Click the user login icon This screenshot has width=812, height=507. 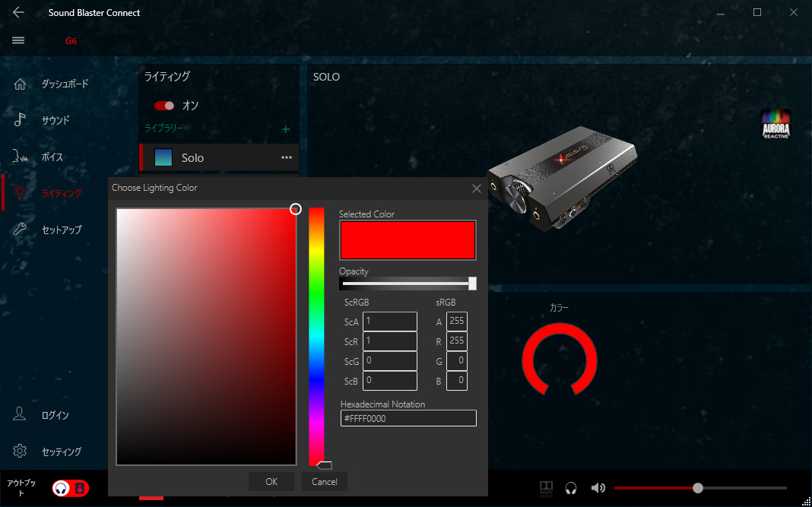[x=20, y=414]
